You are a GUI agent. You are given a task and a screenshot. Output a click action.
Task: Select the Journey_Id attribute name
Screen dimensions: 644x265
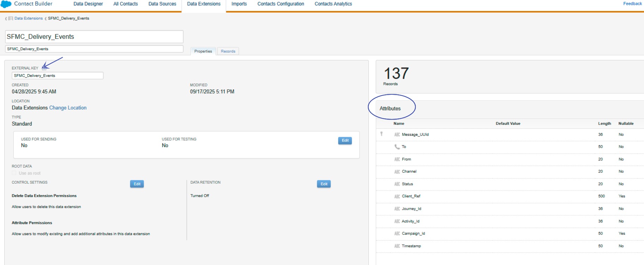coord(412,209)
